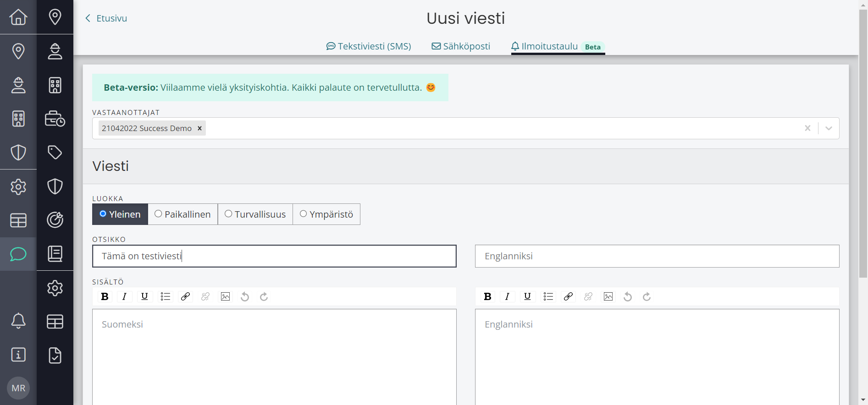868x405 pixels.
Task: Open the document checkmark icon in the second sidebar
Action: [55, 355]
